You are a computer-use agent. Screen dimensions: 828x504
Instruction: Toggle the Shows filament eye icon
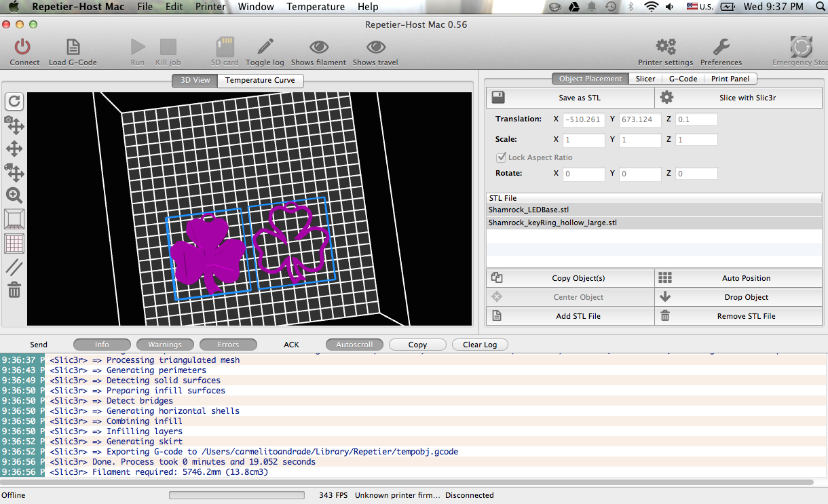pos(319,47)
